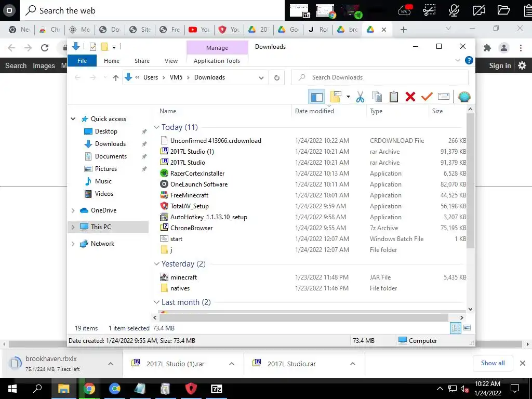Click the red X Delete icon

(410, 97)
